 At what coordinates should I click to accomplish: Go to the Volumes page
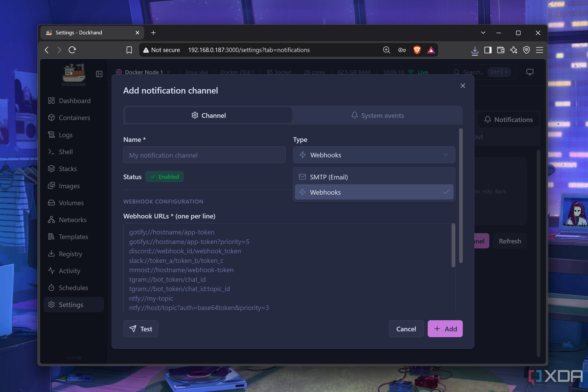tap(74, 203)
